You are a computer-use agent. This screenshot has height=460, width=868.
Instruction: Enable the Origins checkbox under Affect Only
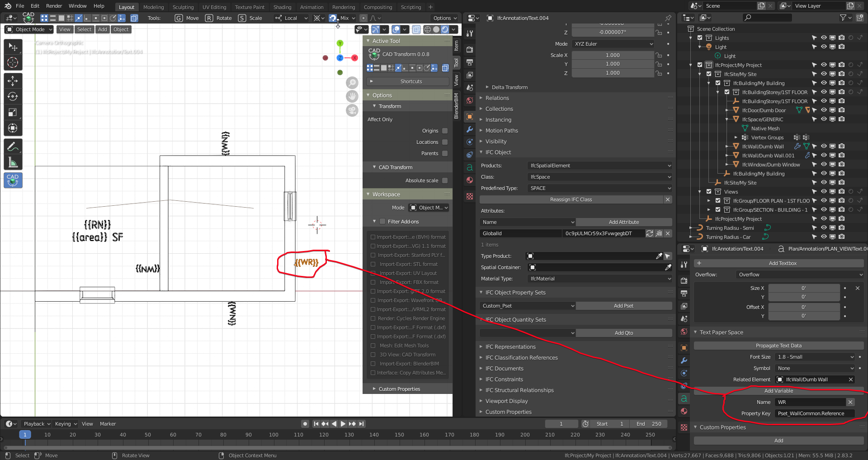point(445,130)
